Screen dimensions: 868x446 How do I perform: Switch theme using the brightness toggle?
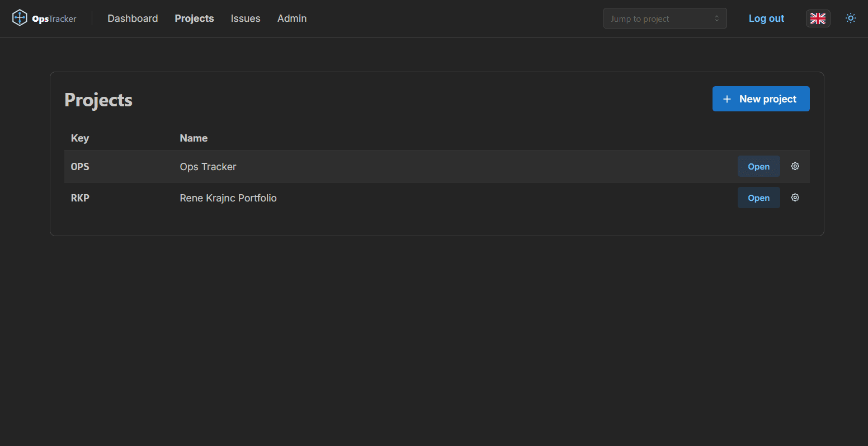point(851,18)
